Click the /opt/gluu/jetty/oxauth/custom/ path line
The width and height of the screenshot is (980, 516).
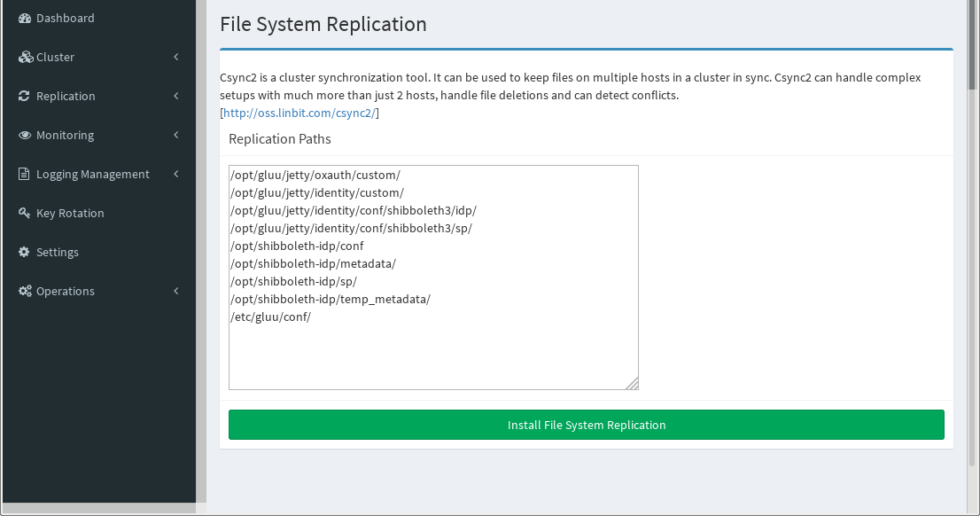(x=315, y=176)
